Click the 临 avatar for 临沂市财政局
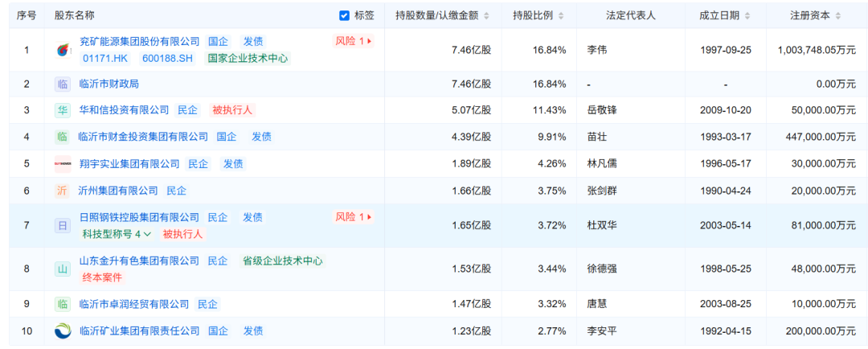 pos(63,84)
